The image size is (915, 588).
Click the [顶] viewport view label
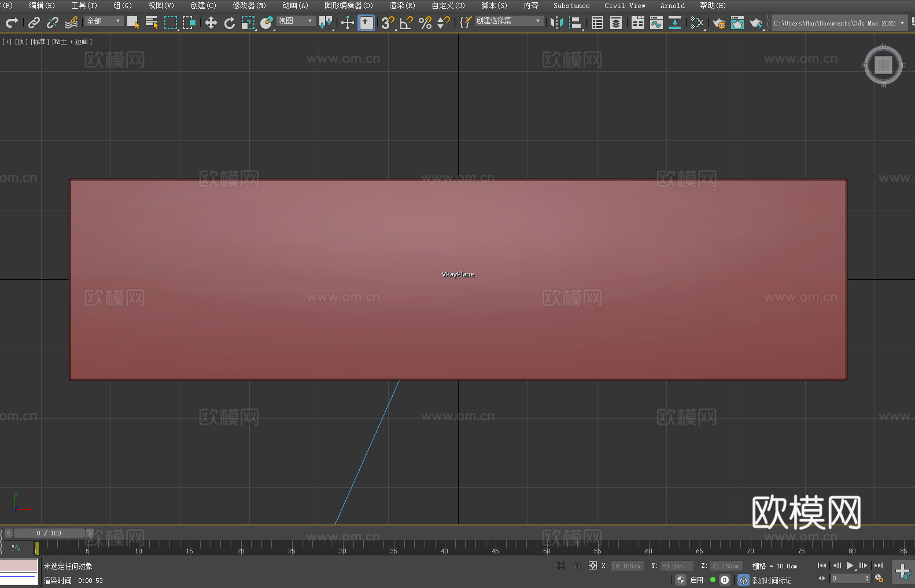[21, 42]
